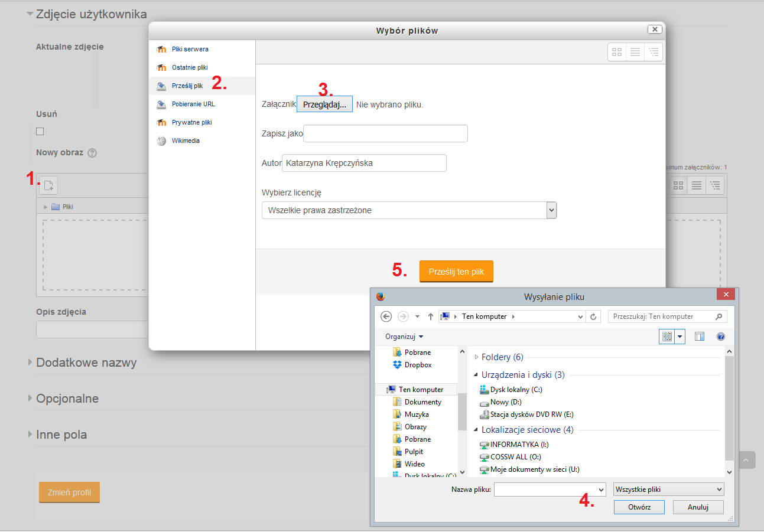Open the Organizuj menu

point(404,337)
